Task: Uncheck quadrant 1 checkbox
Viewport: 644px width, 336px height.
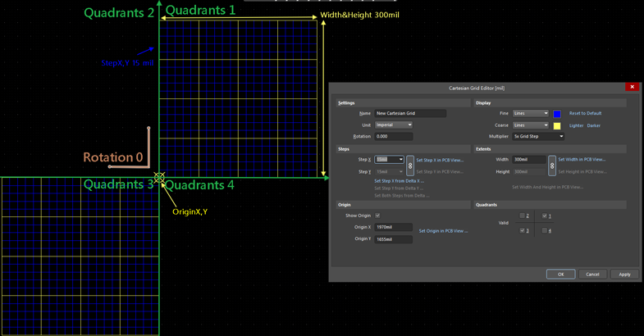Action: click(x=545, y=216)
